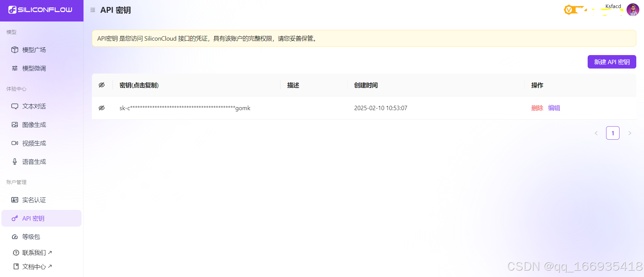Go to 语音生成 in the sidebar
The height and width of the screenshot is (277, 644).
[x=42, y=161]
